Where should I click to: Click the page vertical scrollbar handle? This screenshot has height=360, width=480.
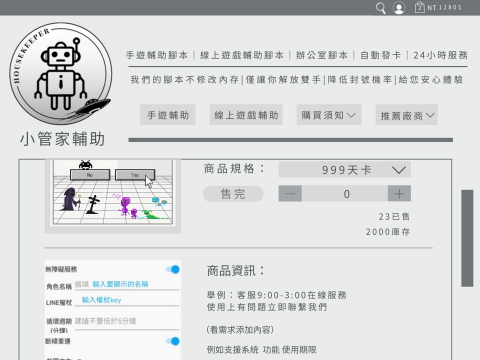pos(467,238)
